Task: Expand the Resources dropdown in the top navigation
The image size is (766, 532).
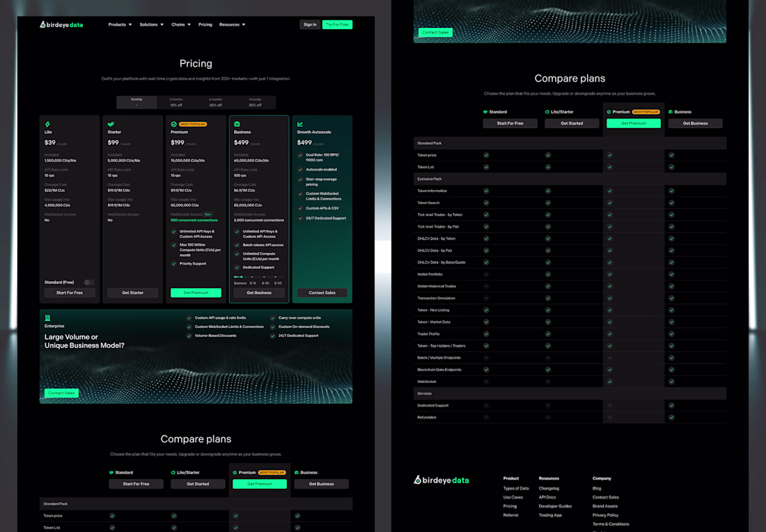Action: pos(233,24)
